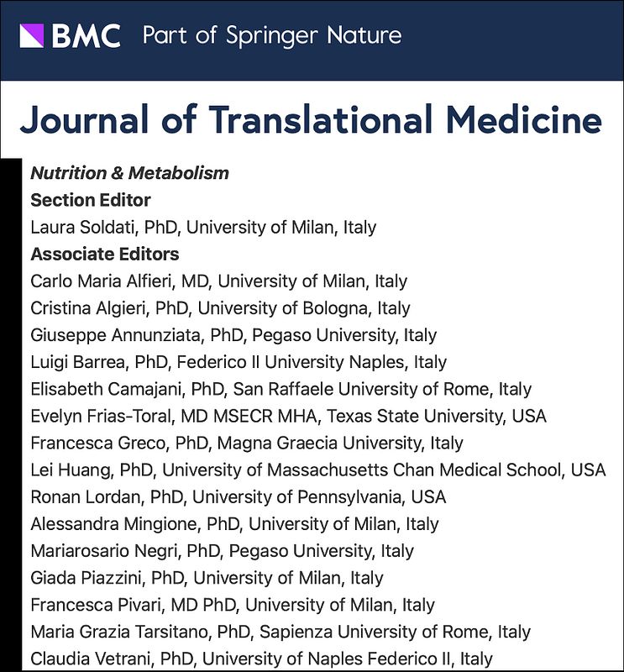The image size is (624, 672).
Task: Select Elisabeth Camajani's entry
Action: [281, 389]
